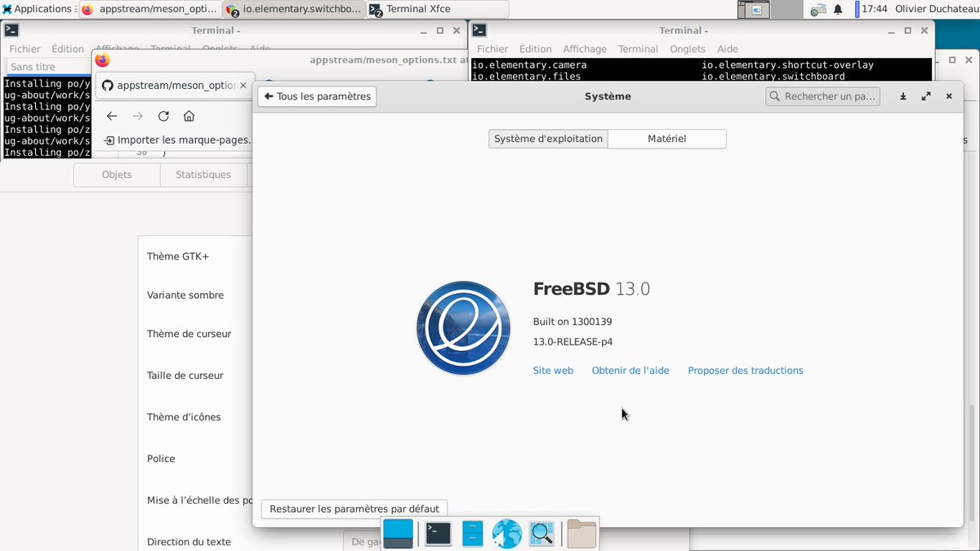Switch to appstream/meson_options Firefox taskbar button
Viewport: 980px width, 551px height.
pos(150,10)
